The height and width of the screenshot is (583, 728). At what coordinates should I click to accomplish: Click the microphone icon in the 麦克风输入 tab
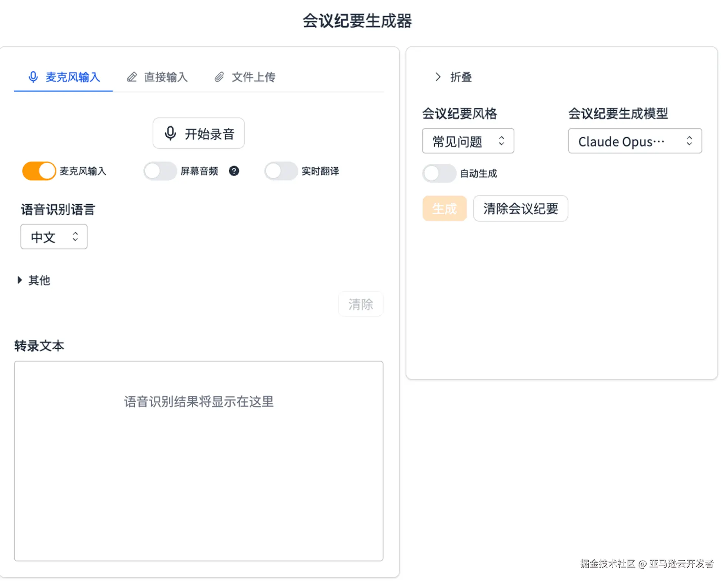click(x=33, y=77)
